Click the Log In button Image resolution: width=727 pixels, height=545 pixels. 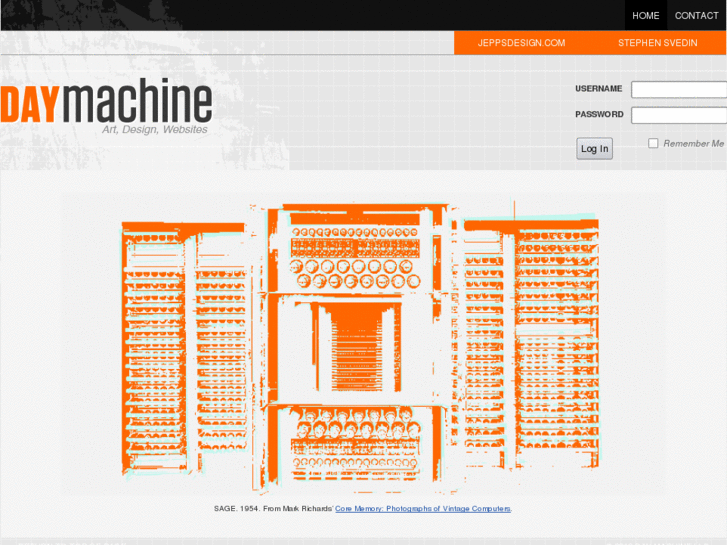point(594,148)
